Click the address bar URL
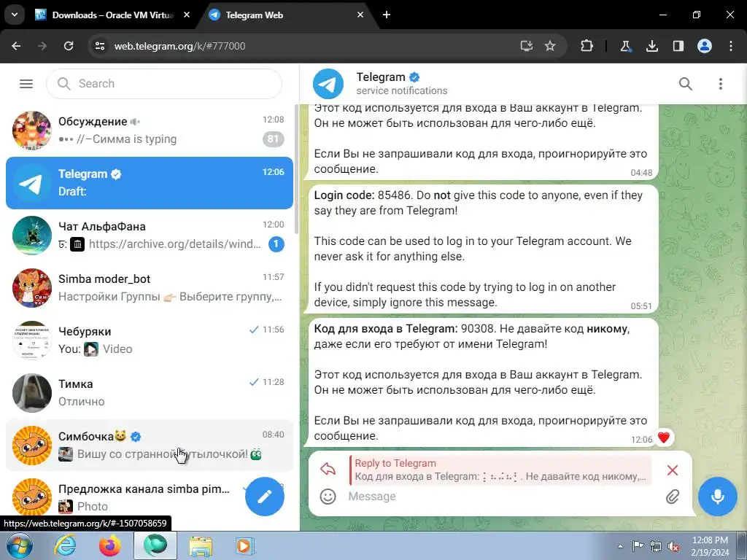This screenshot has width=747, height=560. coord(179,46)
